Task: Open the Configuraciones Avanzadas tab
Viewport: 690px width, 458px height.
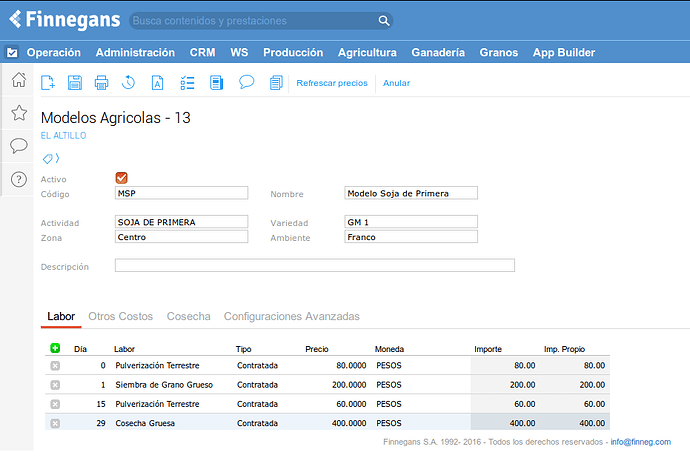Action: pos(291,316)
